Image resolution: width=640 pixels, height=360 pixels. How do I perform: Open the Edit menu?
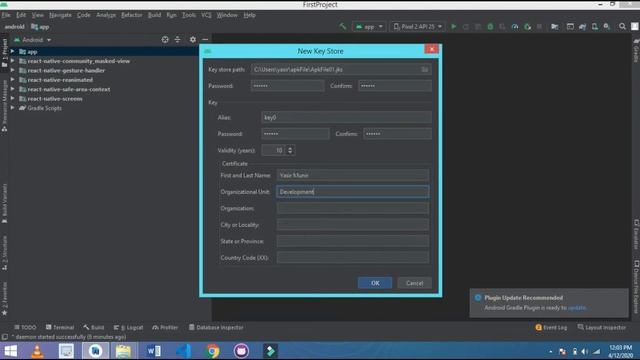pos(21,15)
